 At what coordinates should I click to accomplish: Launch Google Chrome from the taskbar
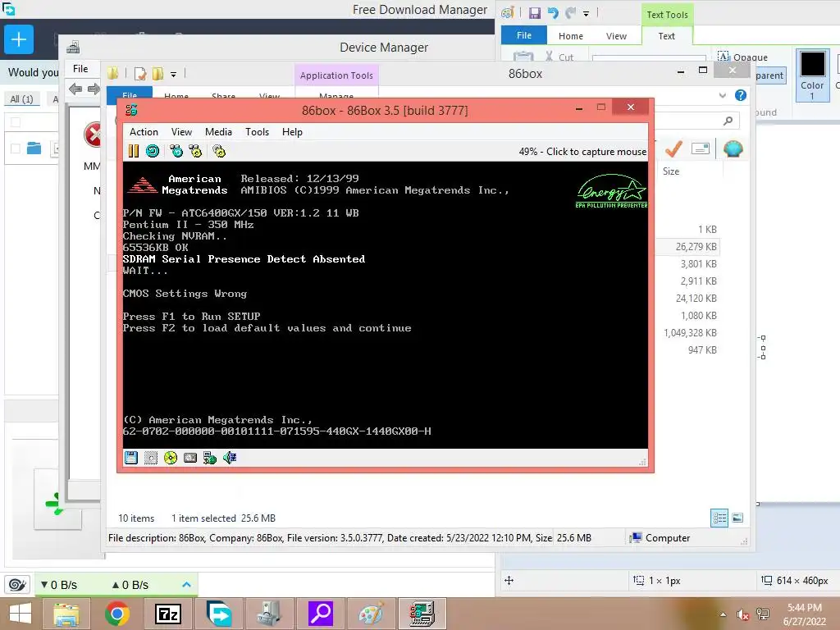pyautogui.click(x=116, y=614)
